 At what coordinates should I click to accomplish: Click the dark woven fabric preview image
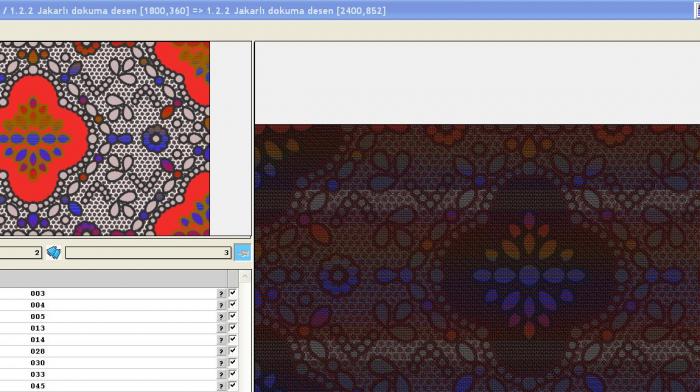click(x=477, y=258)
